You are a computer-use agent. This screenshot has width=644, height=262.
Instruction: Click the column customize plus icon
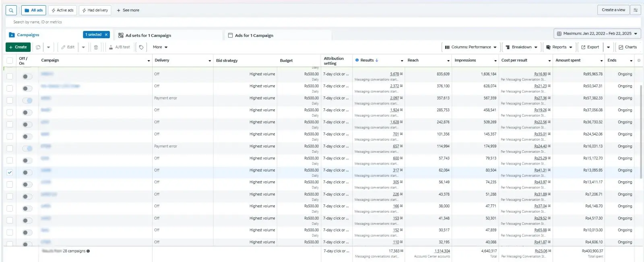coord(639,60)
